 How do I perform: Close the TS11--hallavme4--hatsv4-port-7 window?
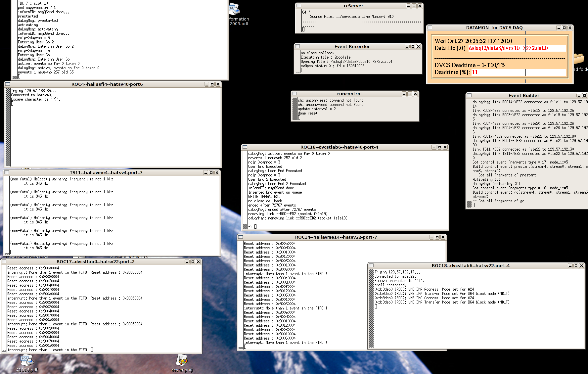click(x=217, y=173)
